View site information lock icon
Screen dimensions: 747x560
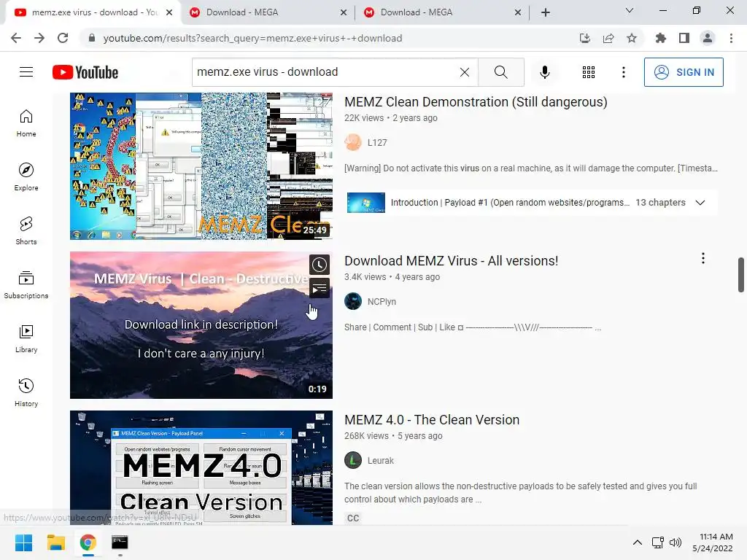[x=92, y=38]
